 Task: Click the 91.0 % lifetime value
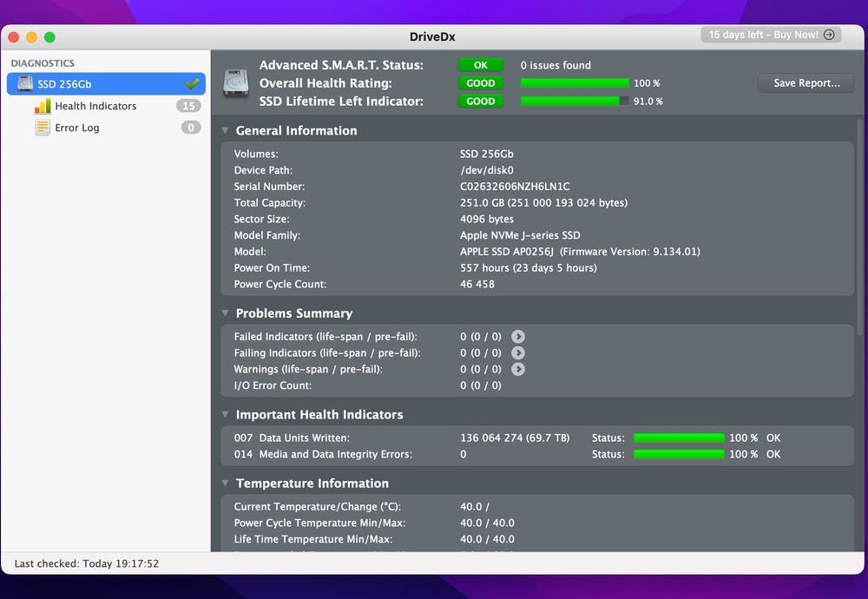coord(648,102)
